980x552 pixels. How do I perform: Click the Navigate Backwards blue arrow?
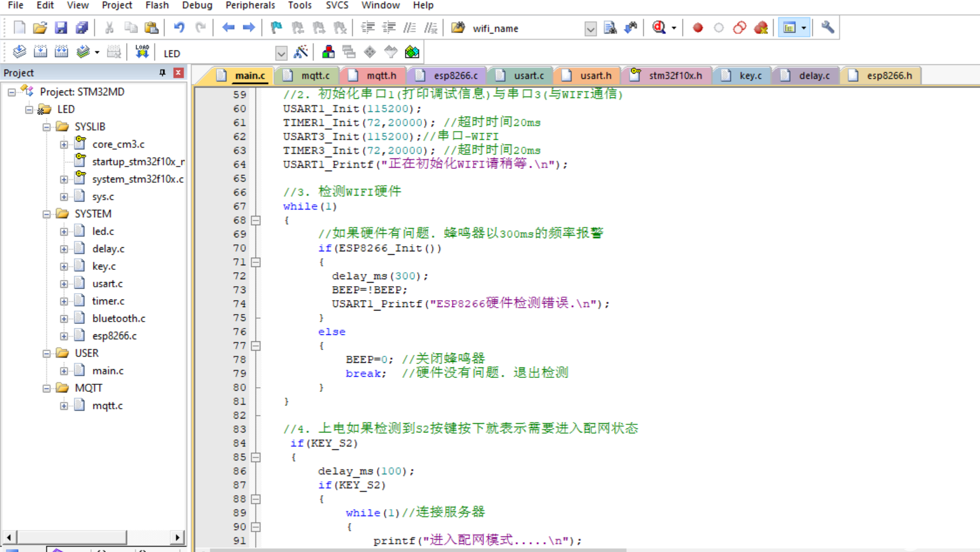coord(228,28)
